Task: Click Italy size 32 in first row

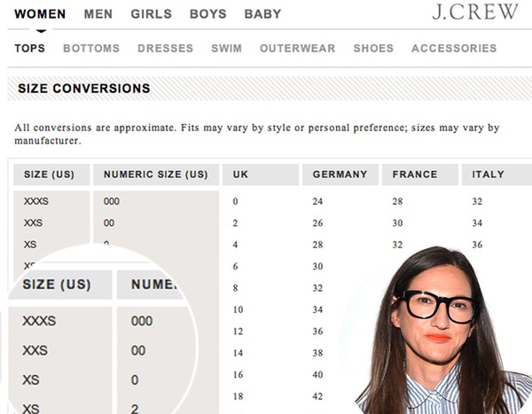Action: 477,201
